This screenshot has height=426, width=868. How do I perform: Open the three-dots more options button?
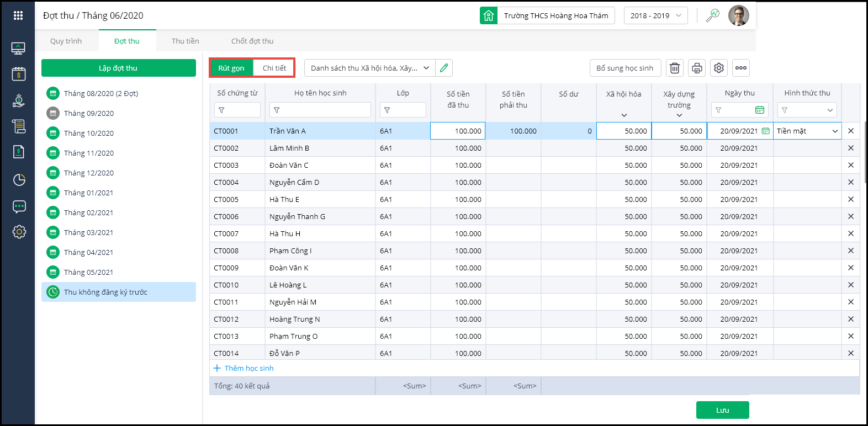741,68
